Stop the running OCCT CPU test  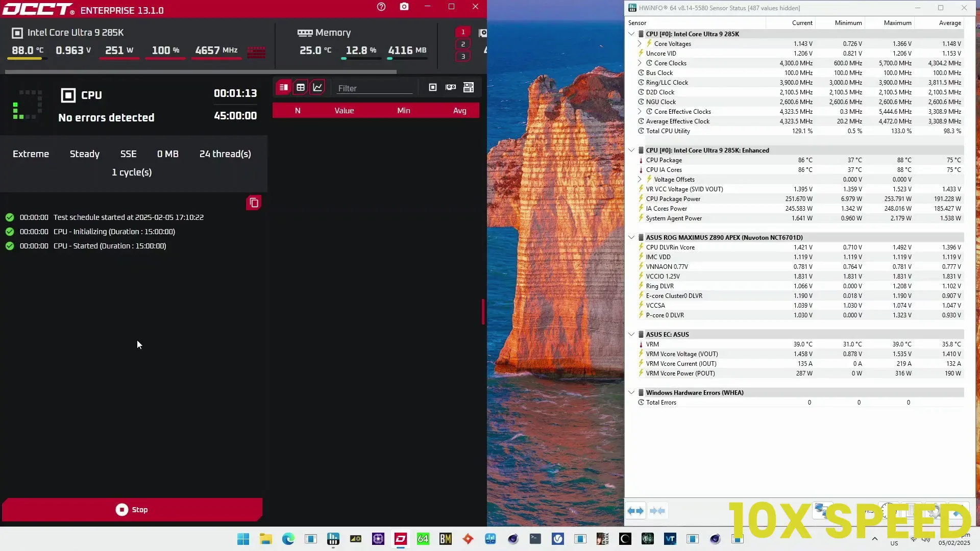[132, 510]
